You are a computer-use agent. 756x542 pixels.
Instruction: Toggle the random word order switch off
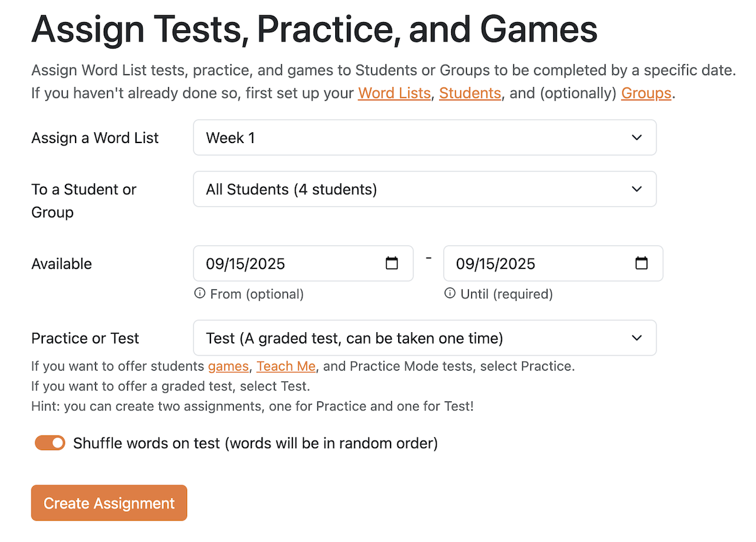pyautogui.click(x=50, y=442)
